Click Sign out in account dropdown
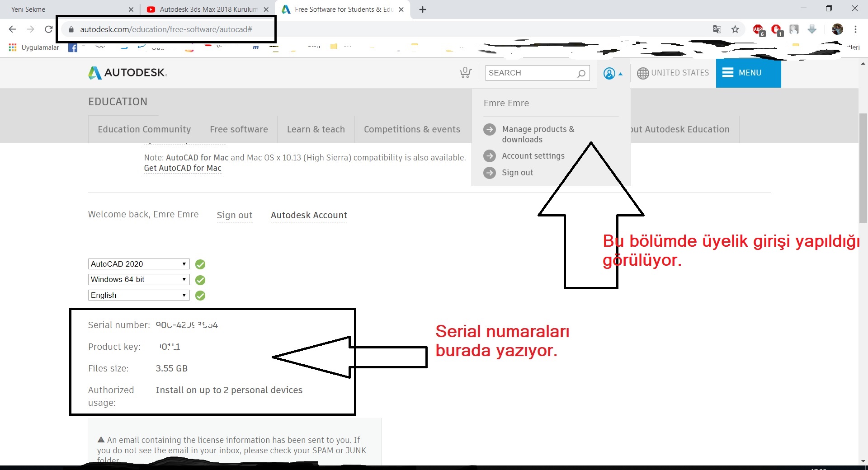The height and width of the screenshot is (470, 868). 517,173
